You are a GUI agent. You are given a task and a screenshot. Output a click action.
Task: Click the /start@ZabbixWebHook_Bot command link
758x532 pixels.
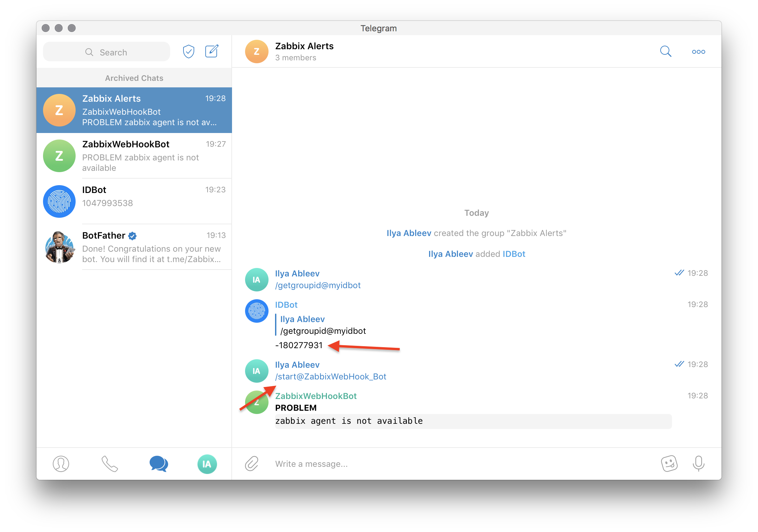[x=330, y=377]
